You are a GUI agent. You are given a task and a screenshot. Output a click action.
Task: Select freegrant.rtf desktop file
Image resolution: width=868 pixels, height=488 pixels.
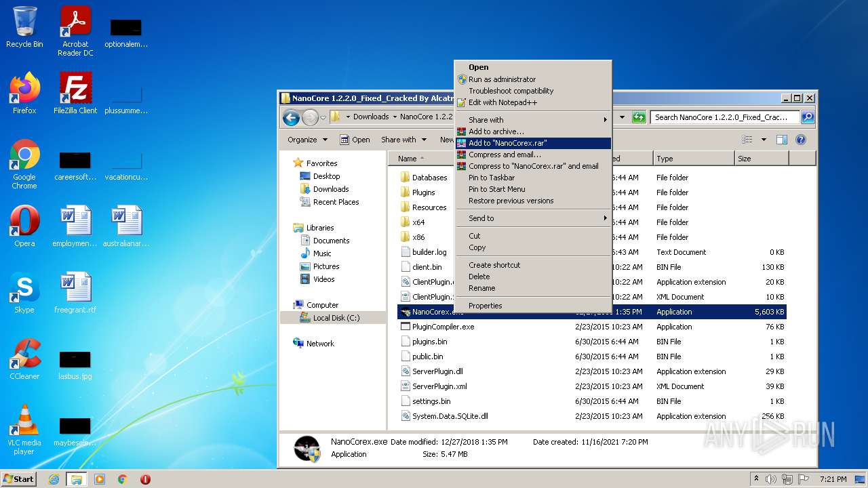tap(75, 292)
